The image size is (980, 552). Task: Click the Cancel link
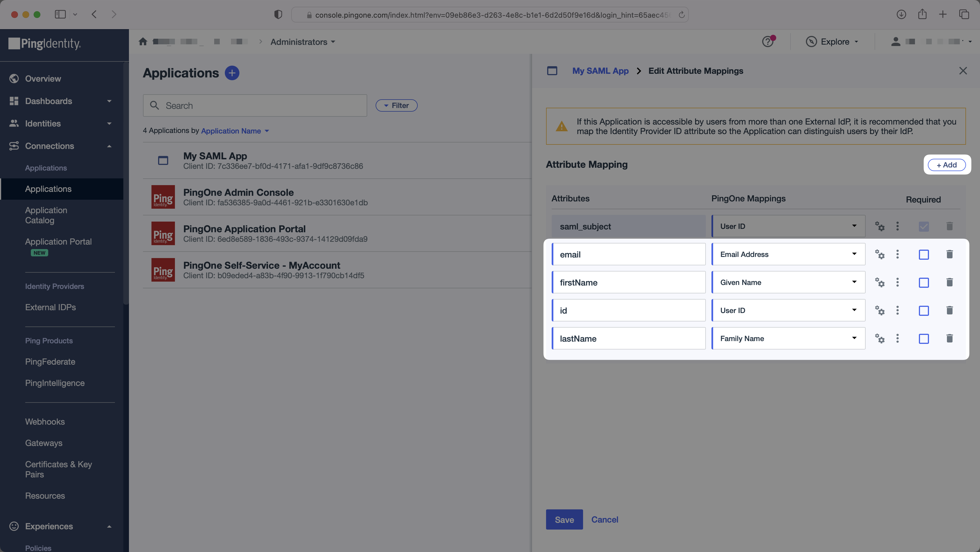click(x=604, y=520)
